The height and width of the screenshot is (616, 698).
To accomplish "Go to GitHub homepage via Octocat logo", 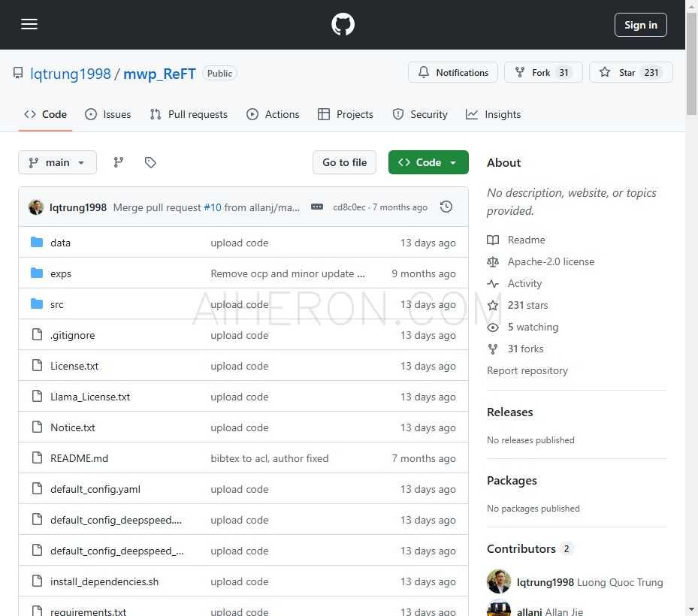I will click(x=343, y=25).
